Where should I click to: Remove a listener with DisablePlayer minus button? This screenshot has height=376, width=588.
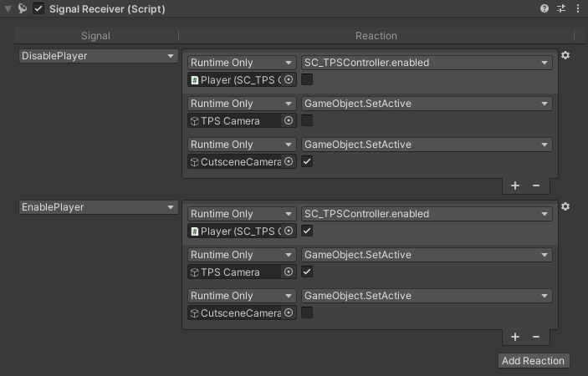(536, 185)
